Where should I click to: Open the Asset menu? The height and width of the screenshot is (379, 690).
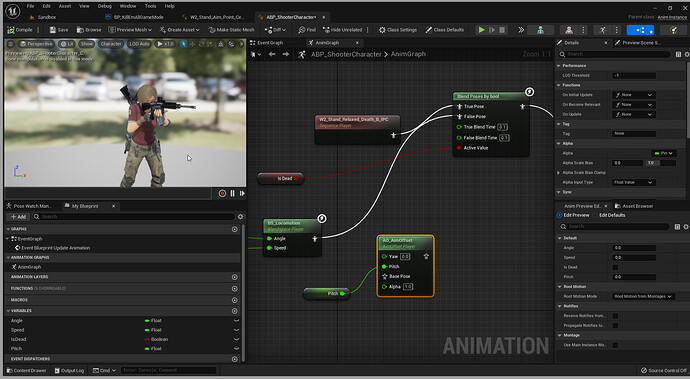pyautogui.click(x=65, y=6)
